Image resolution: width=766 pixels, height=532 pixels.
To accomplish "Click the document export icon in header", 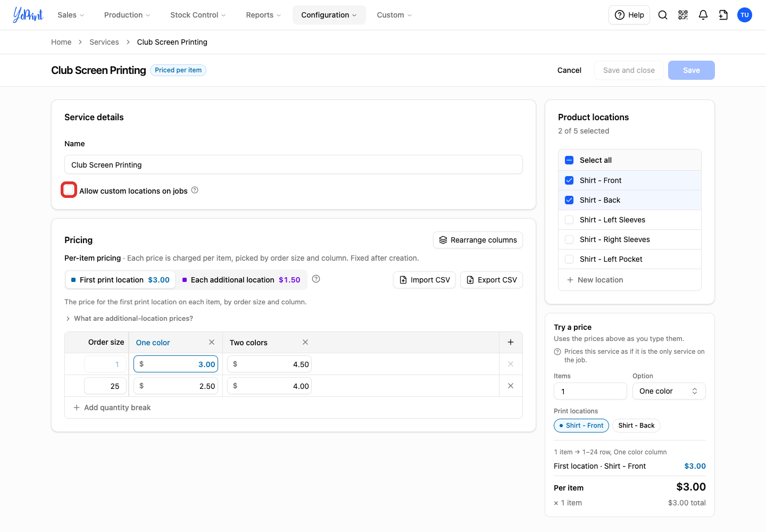I will click(x=723, y=15).
